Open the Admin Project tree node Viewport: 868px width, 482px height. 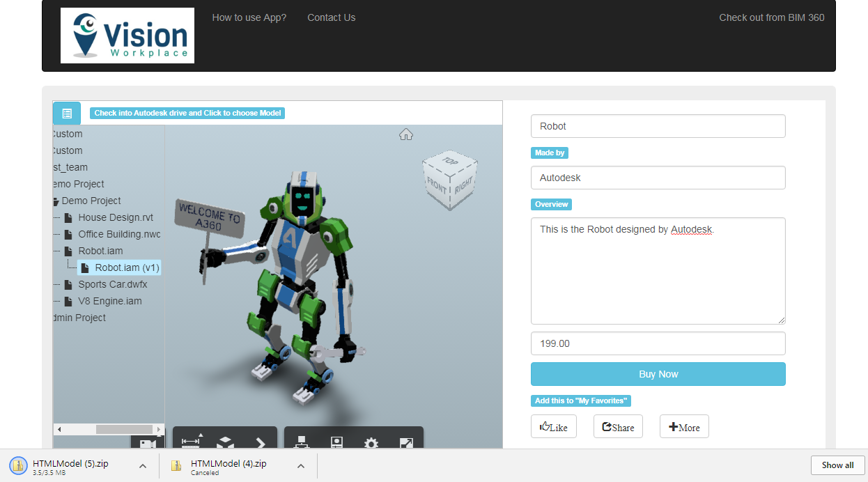(79, 318)
